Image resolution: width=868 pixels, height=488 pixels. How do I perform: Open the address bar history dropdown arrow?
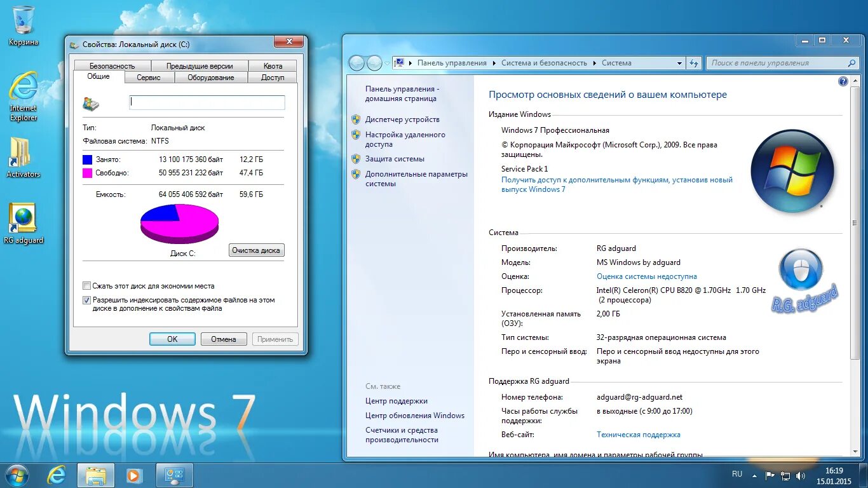pos(679,63)
